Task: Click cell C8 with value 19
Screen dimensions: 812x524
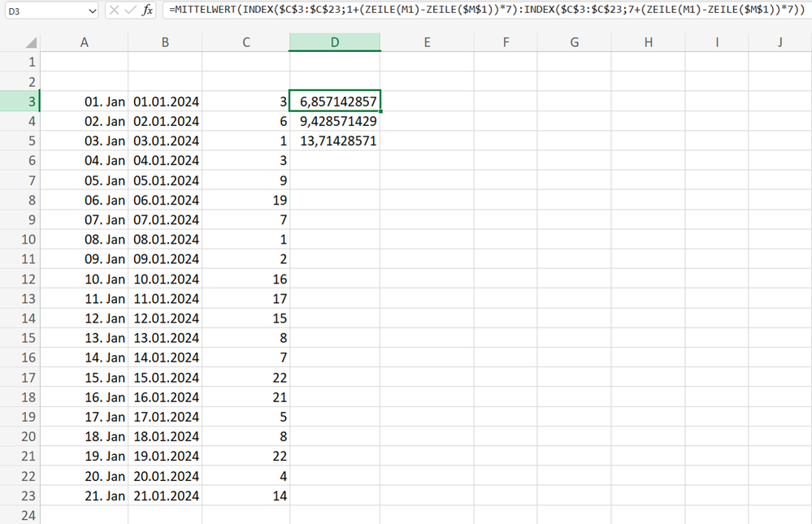Action: (x=246, y=200)
